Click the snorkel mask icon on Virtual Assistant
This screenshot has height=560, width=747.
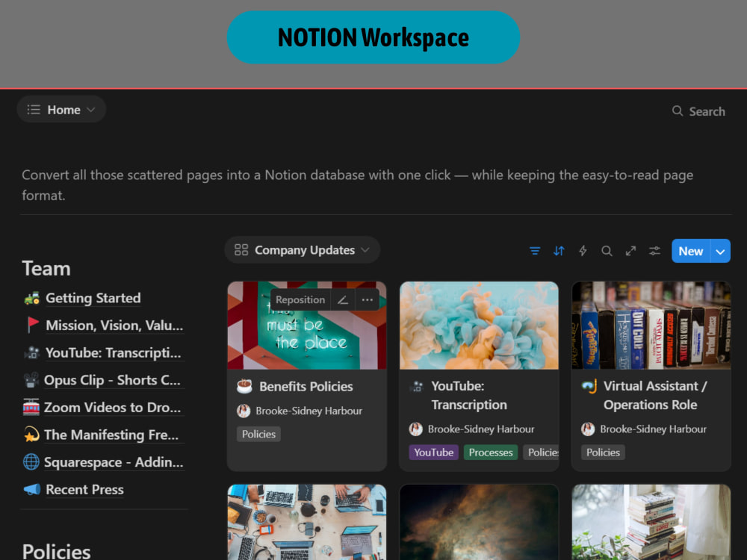coord(589,387)
